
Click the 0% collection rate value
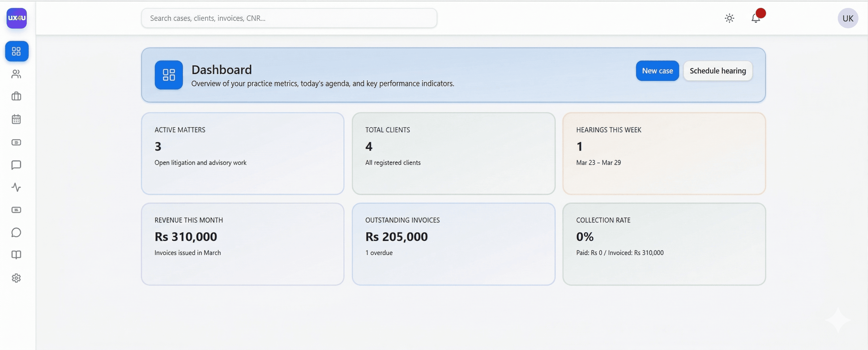[585, 237]
